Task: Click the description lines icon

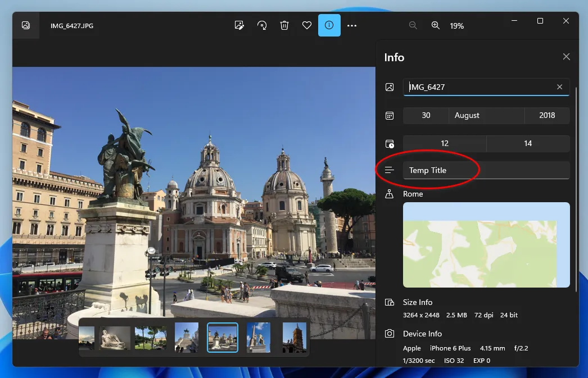Action: (x=389, y=170)
